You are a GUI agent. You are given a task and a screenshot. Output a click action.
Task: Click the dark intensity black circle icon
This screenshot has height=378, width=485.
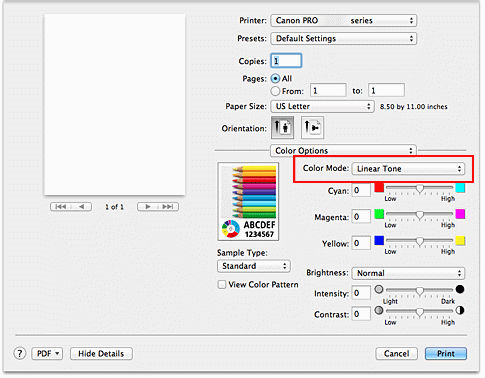click(460, 289)
